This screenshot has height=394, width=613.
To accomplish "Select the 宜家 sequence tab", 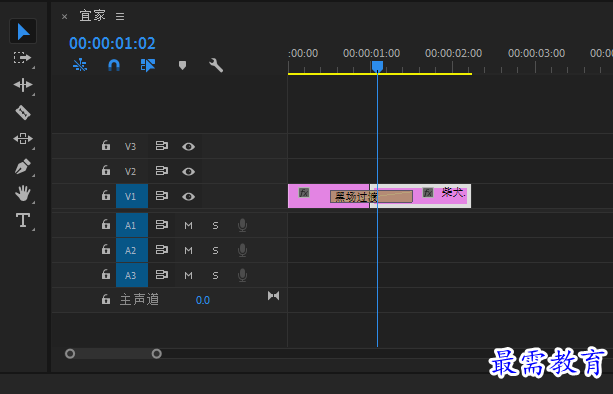I will [93, 16].
